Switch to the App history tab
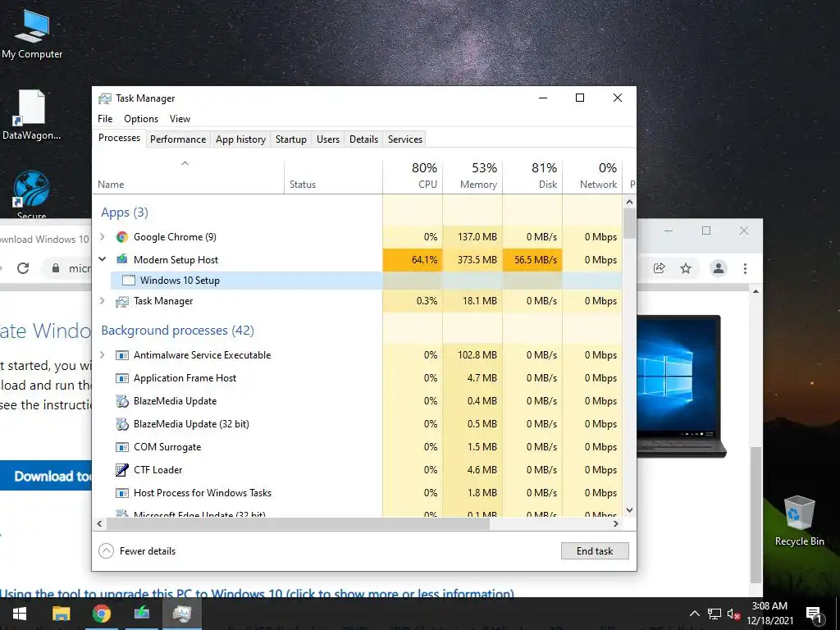This screenshot has width=840, height=630. (x=240, y=139)
